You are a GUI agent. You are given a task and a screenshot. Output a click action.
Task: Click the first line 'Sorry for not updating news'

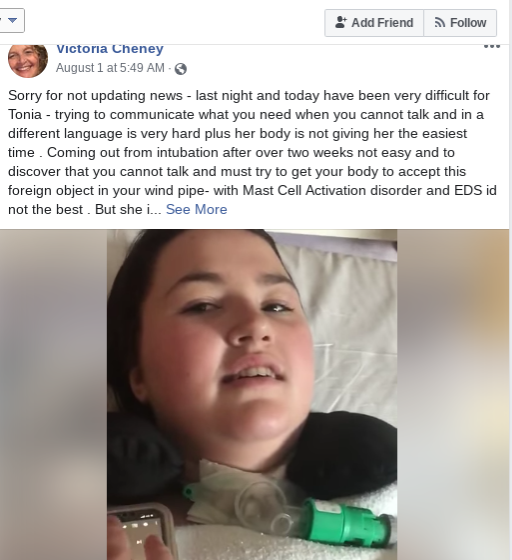point(95,96)
